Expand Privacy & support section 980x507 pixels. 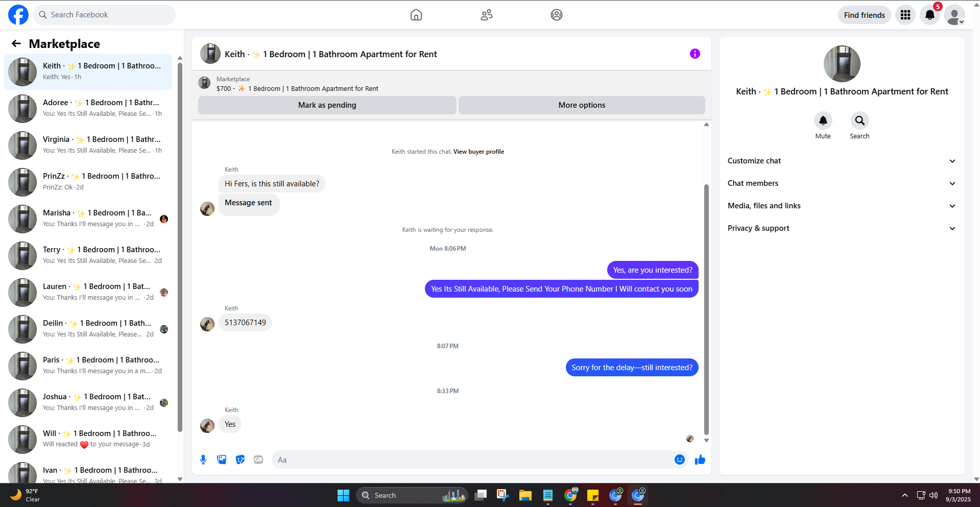[842, 228]
